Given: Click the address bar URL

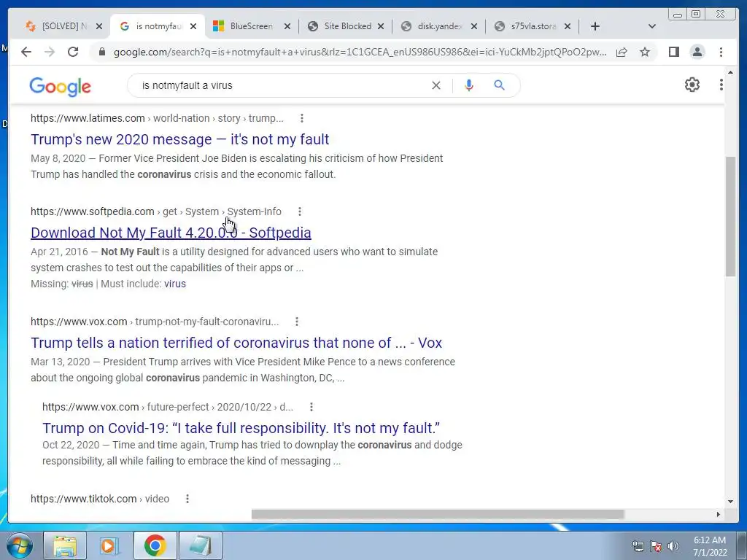Looking at the screenshot, I should tap(360, 52).
